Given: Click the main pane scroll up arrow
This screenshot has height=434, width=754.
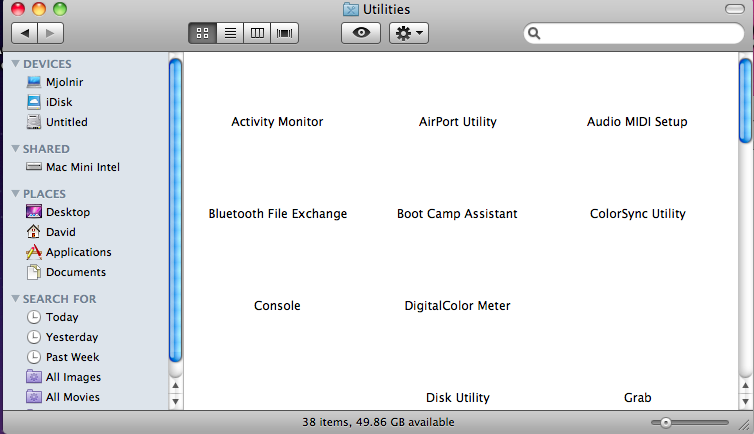Looking at the screenshot, I should pyautogui.click(x=745, y=385).
